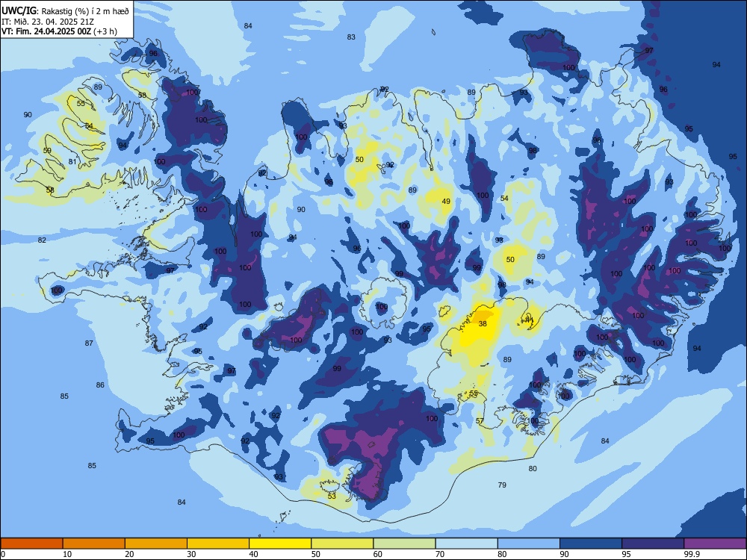The height and width of the screenshot is (560, 747).
Task: Click the pale yellow 50-60 legend swatch
Action: point(343,544)
